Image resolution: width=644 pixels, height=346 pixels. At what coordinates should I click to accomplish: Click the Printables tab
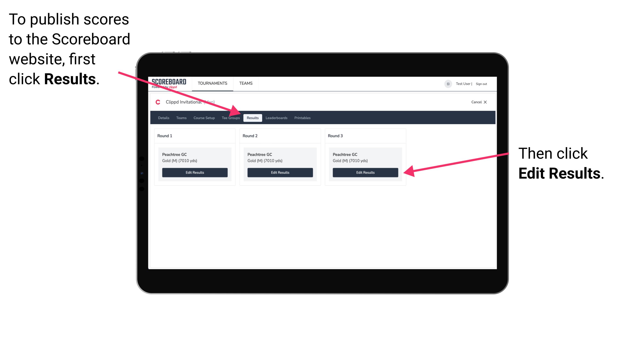302,118
